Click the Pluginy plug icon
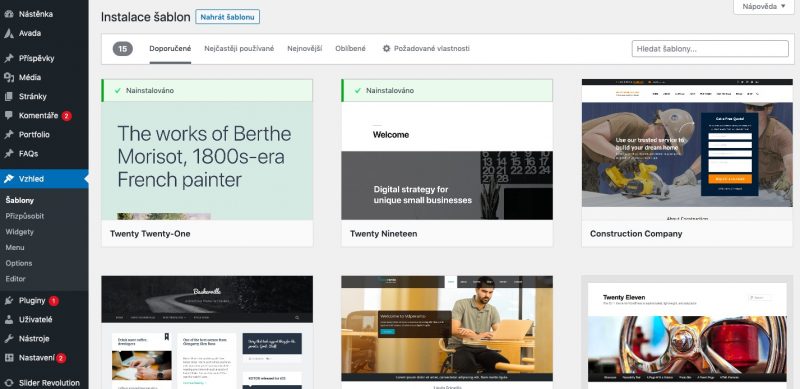 tap(9, 301)
